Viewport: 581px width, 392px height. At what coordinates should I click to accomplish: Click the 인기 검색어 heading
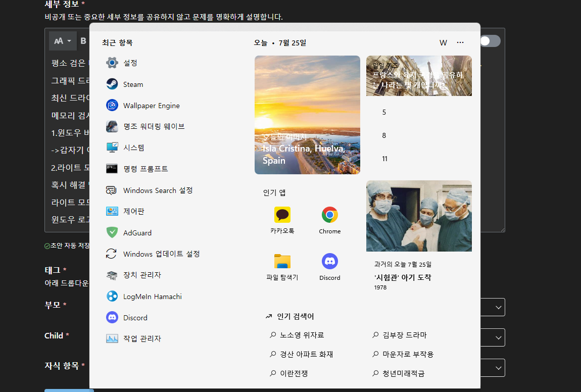tap(296, 316)
